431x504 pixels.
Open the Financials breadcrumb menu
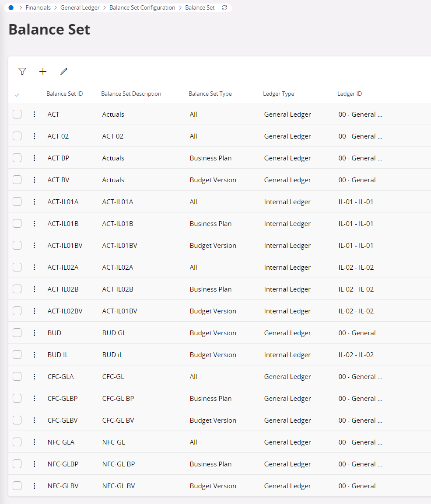[x=38, y=7]
